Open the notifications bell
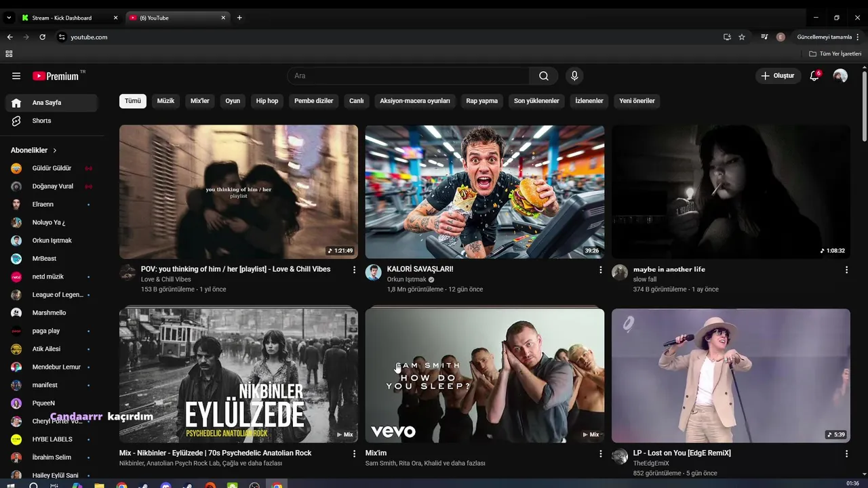Viewport: 868px width, 488px height. point(814,76)
